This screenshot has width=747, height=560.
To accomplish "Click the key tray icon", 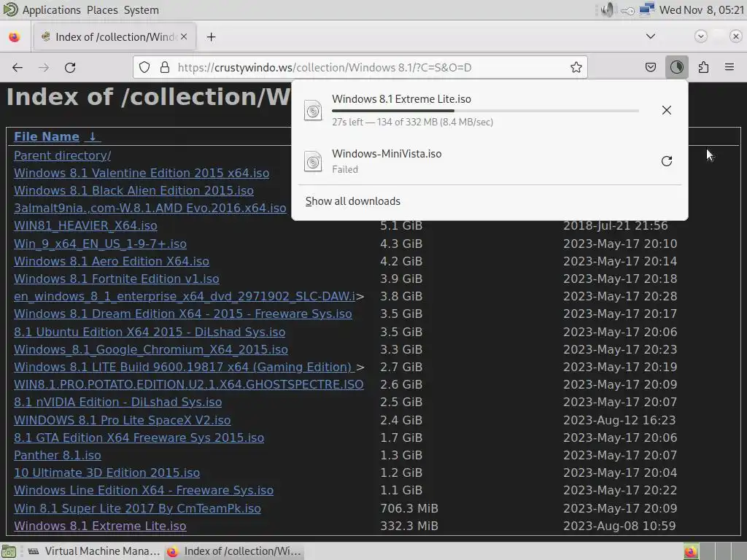I will pyautogui.click(x=627, y=10).
